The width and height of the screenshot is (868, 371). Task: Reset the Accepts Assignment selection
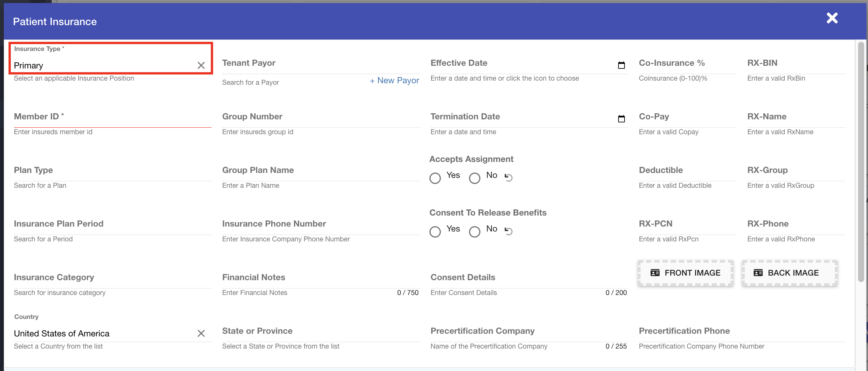pyautogui.click(x=509, y=177)
